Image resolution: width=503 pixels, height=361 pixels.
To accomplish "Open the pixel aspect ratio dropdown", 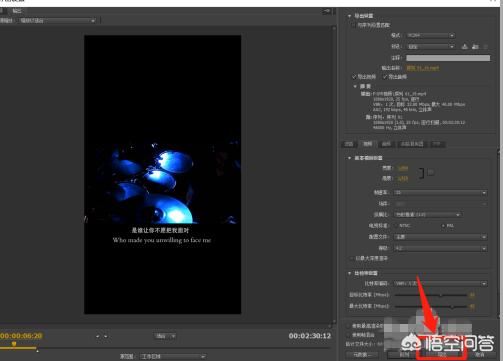I will [x=428, y=215].
